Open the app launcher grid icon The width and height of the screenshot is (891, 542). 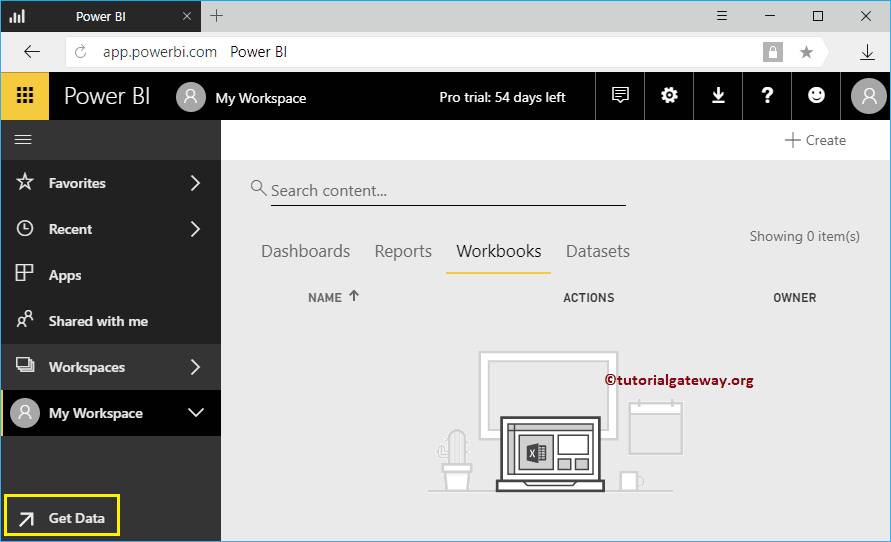25,95
